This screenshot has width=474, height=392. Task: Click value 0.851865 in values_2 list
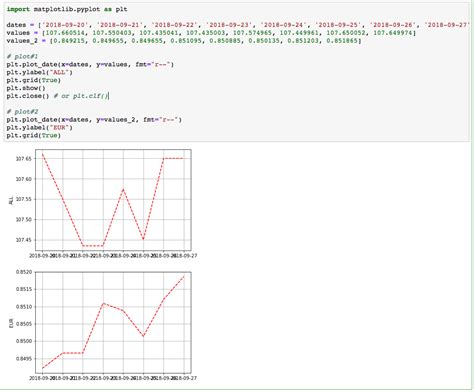342,41
